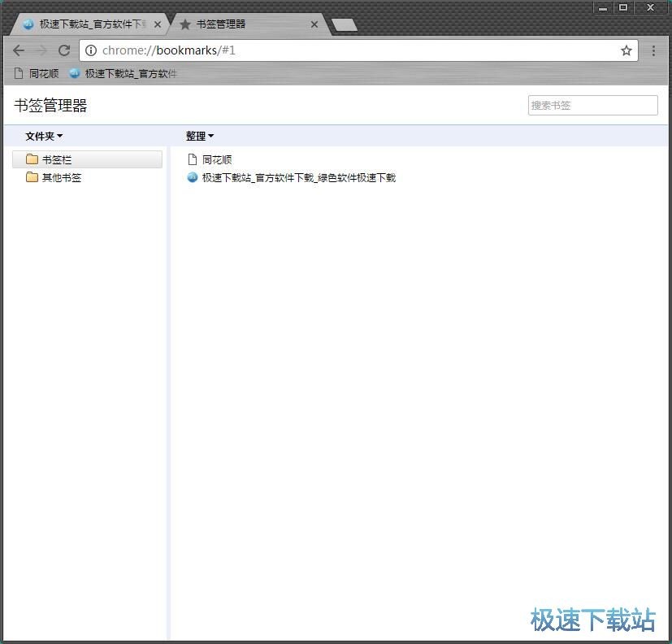Select the 极速下载站_官方软件下载 bookmark entry
672x644 pixels.
tap(292, 177)
